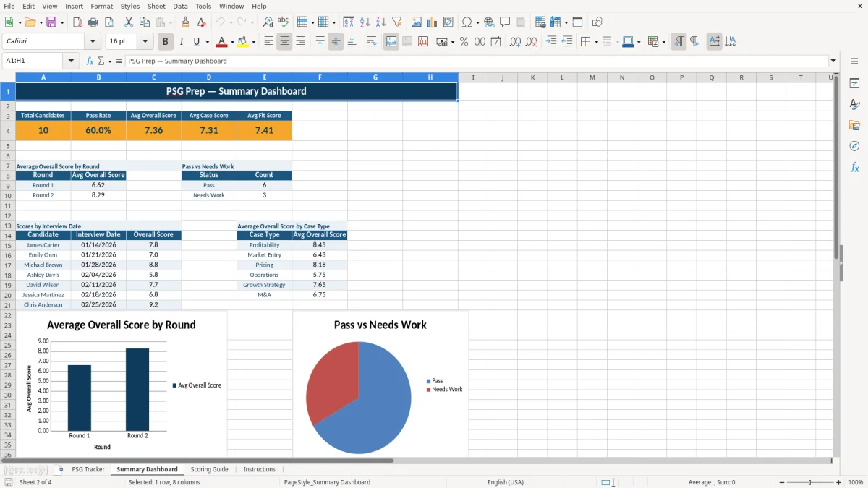Image resolution: width=868 pixels, height=488 pixels.
Task: Insert a chart
Action: point(433,22)
